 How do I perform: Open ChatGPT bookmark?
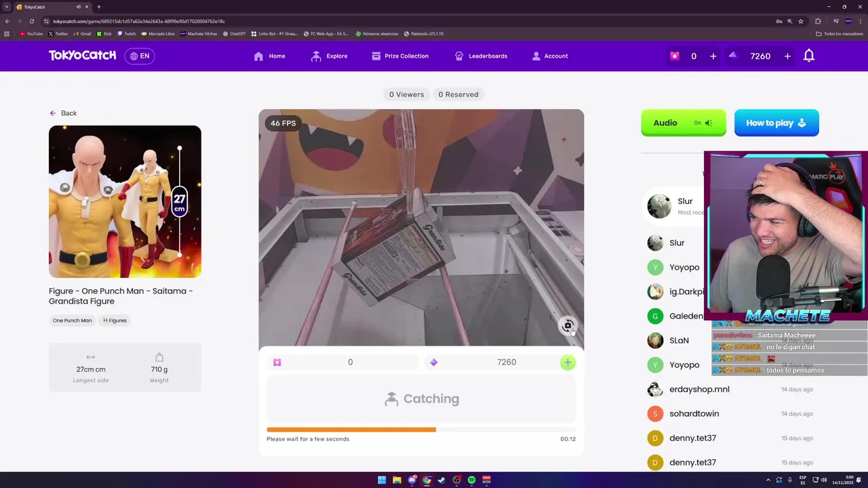pos(235,33)
